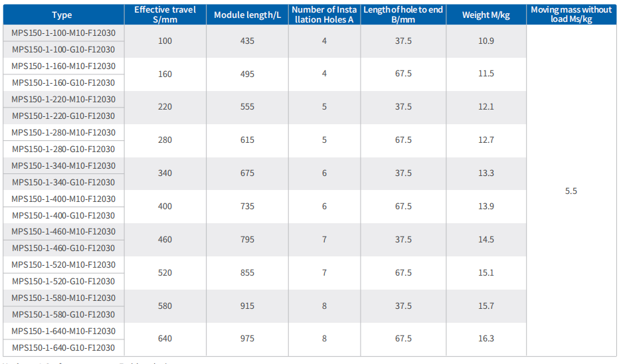Click effective travel value 580
The height and width of the screenshot is (364, 623).
click(165, 306)
